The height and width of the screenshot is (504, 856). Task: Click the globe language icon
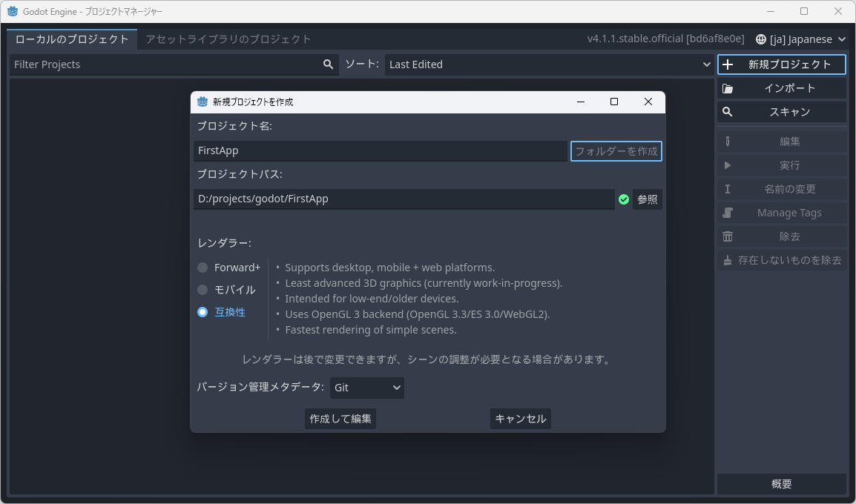[x=760, y=39]
